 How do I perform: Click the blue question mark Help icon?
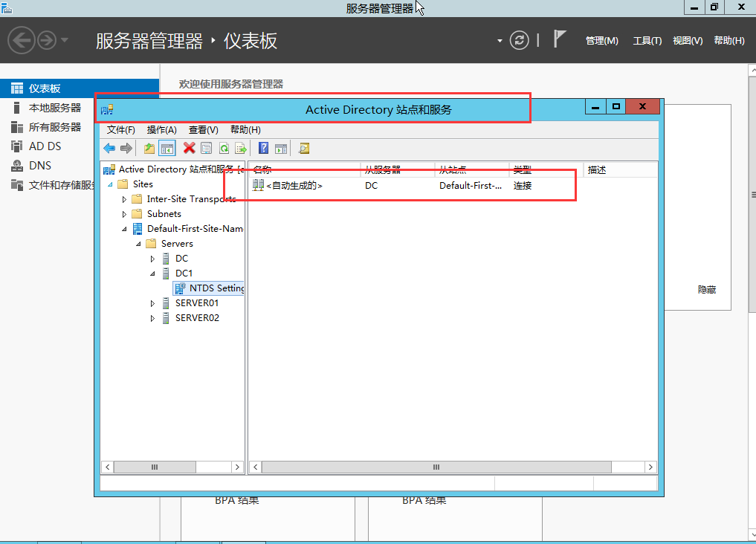[x=263, y=148]
